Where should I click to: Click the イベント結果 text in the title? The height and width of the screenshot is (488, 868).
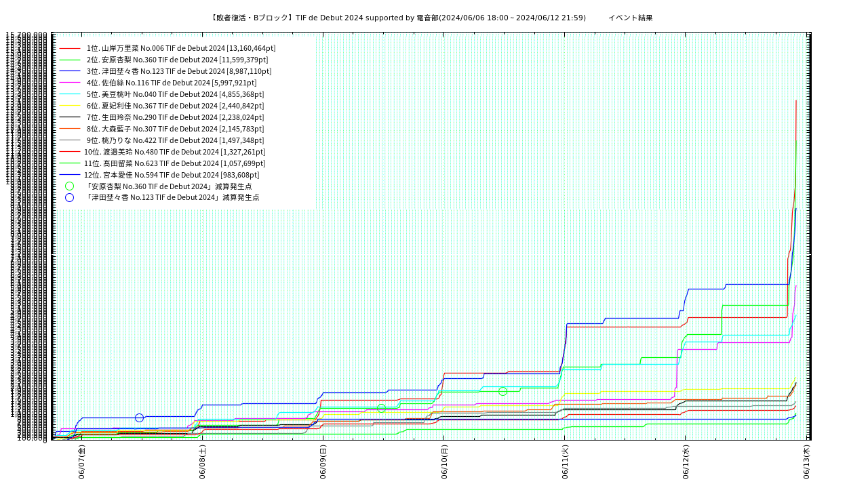click(x=630, y=18)
